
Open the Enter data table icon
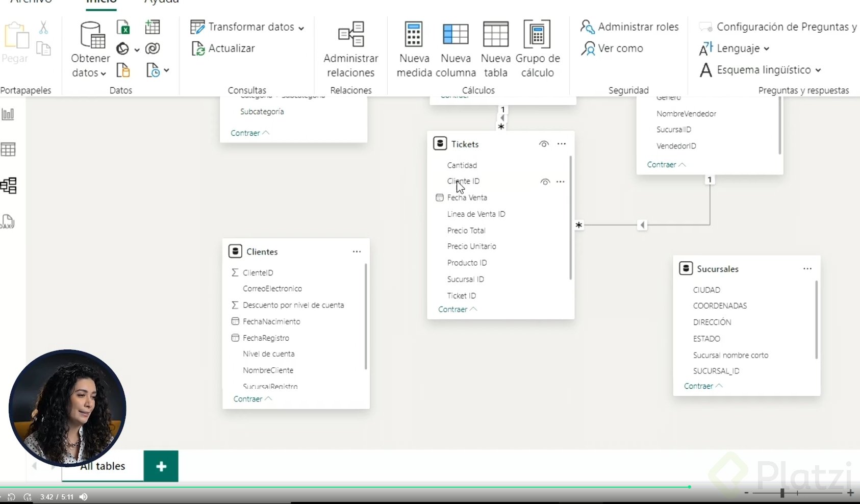[152, 27]
